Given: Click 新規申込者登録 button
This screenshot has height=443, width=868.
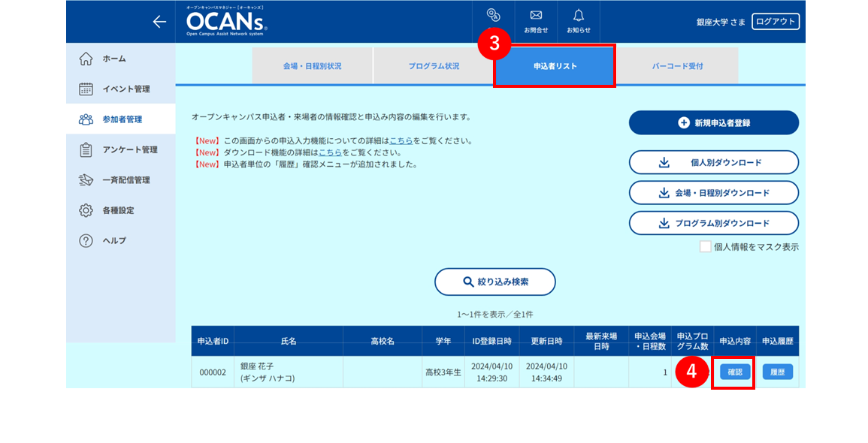Looking at the screenshot, I should (713, 123).
